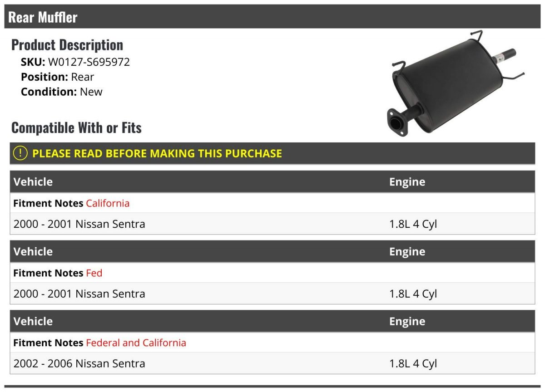Click the Federal and California fitment note
The width and height of the screenshot is (545, 392).
coord(136,343)
